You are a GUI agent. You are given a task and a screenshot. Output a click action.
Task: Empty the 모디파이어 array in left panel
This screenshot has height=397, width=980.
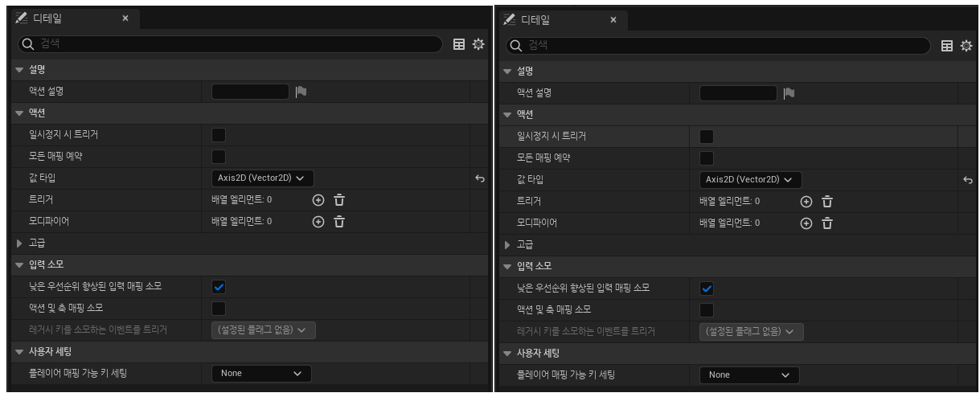pos(339,221)
